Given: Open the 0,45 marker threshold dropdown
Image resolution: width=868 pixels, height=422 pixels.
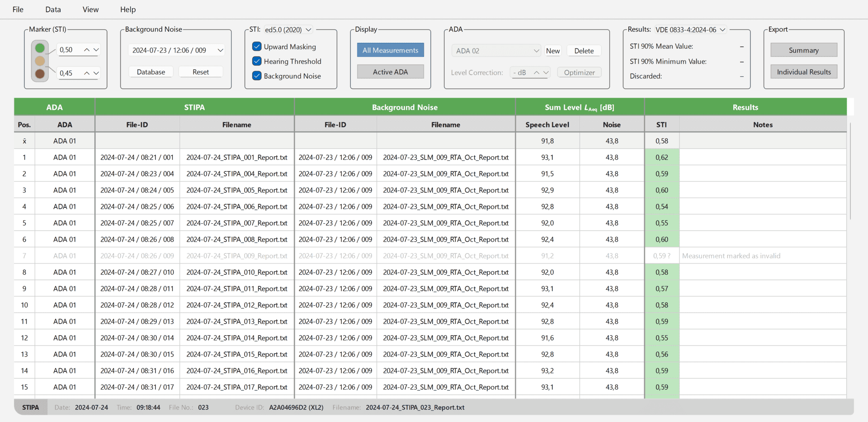Looking at the screenshot, I should (x=96, y=73).
